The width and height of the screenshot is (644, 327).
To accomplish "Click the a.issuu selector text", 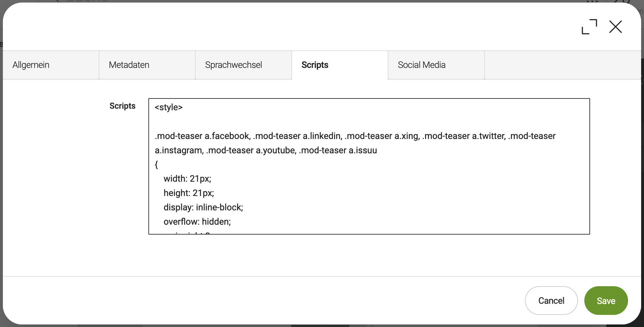I will pos(363,150).
